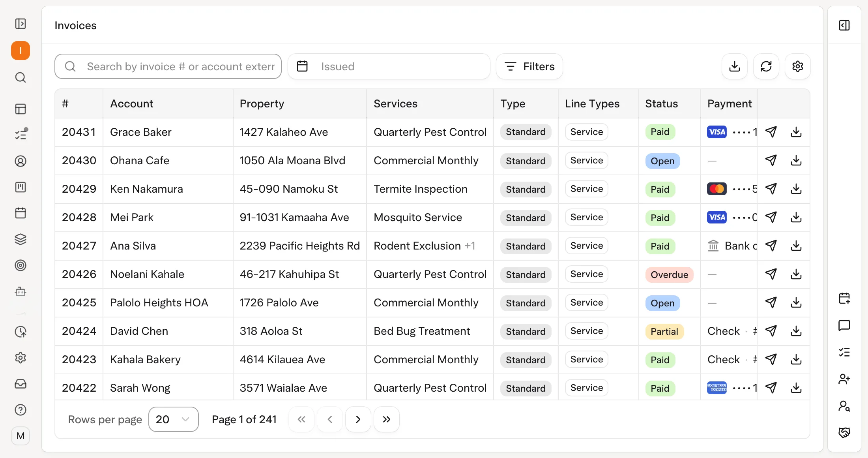Open the table layout sidebar icon

click(x=21, y=109)
